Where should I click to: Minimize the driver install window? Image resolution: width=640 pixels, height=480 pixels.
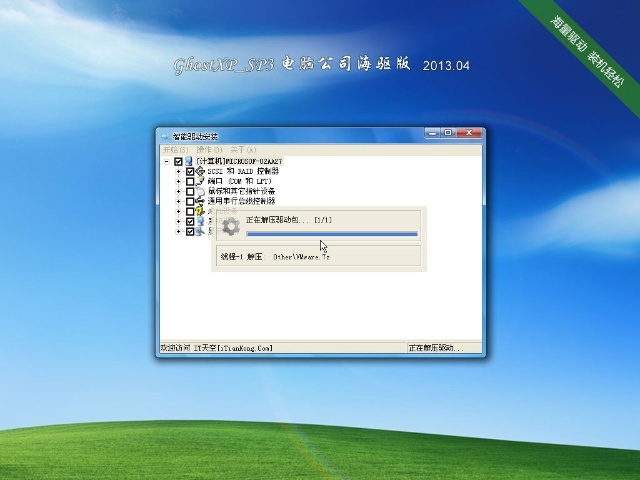[433, 133]
